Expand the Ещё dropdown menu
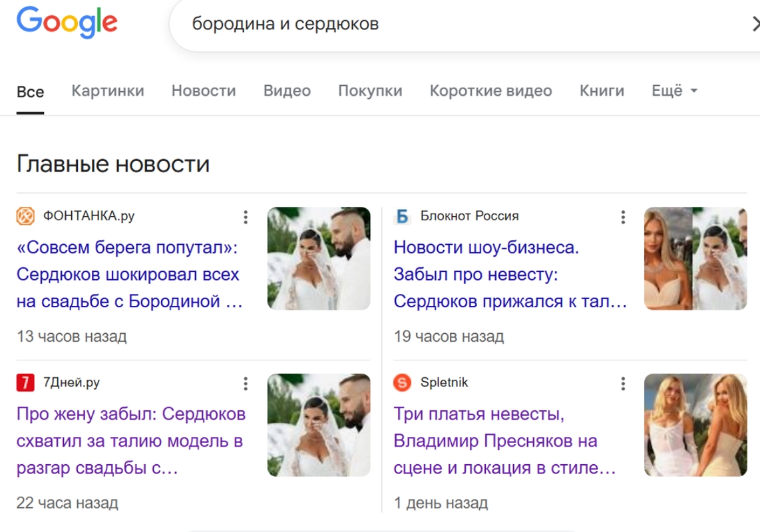Image resolution: width=760 pixels, height=532 pixels. coord(674,90)
